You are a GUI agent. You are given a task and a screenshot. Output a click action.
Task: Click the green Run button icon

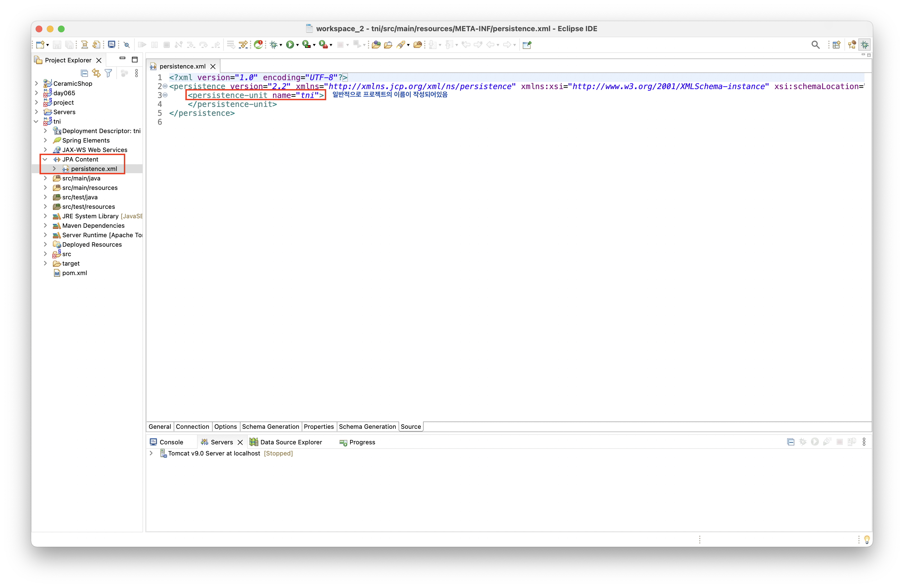(x=290, y=45)
